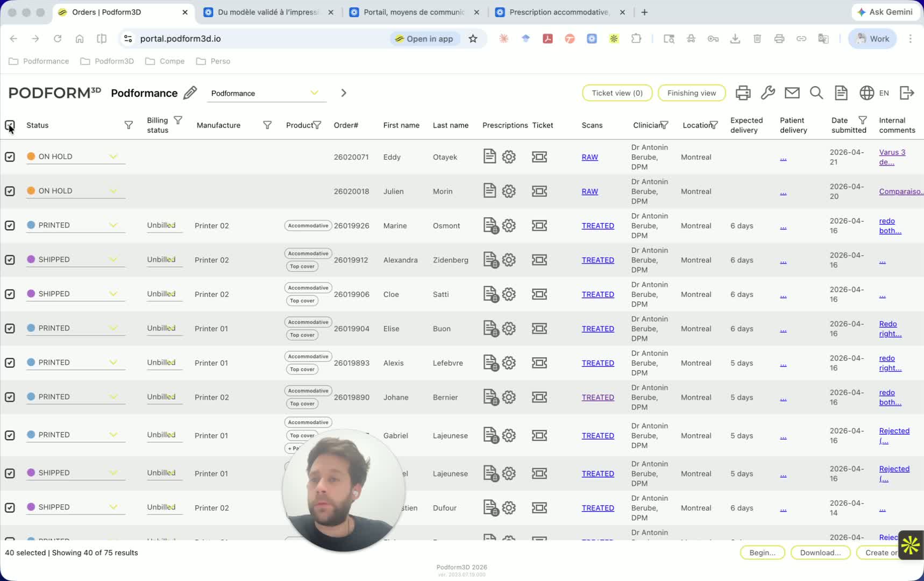Change billing status for Alexis Lefebvre
Viewport: 924px width, 581px height.
[x=165, y=363]
